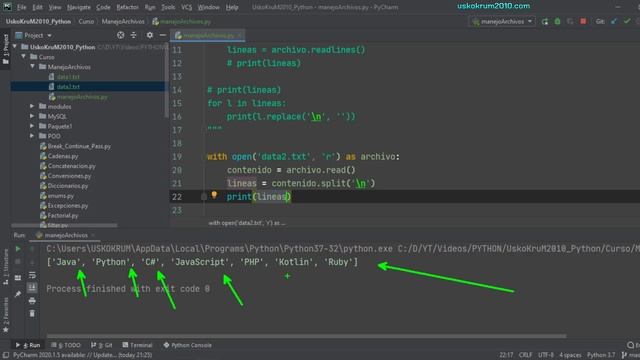Screen dimensions: 640x360
Task: Select data2.txt in project tree
Action: tap(68, 87)
